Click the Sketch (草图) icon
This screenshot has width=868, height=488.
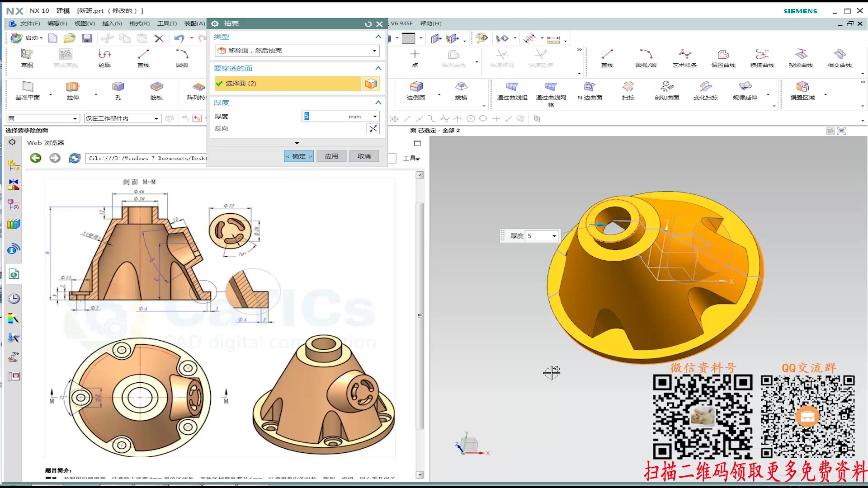(27, 55)
